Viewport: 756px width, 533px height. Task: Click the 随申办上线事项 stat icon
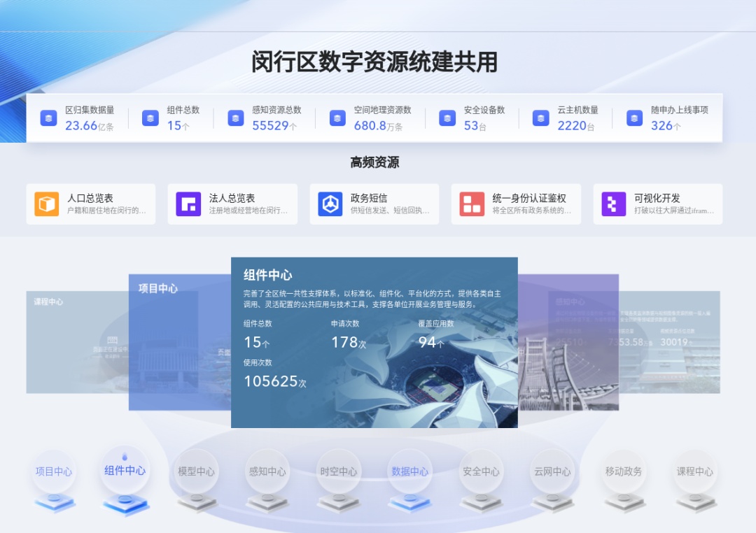[634, 118]
